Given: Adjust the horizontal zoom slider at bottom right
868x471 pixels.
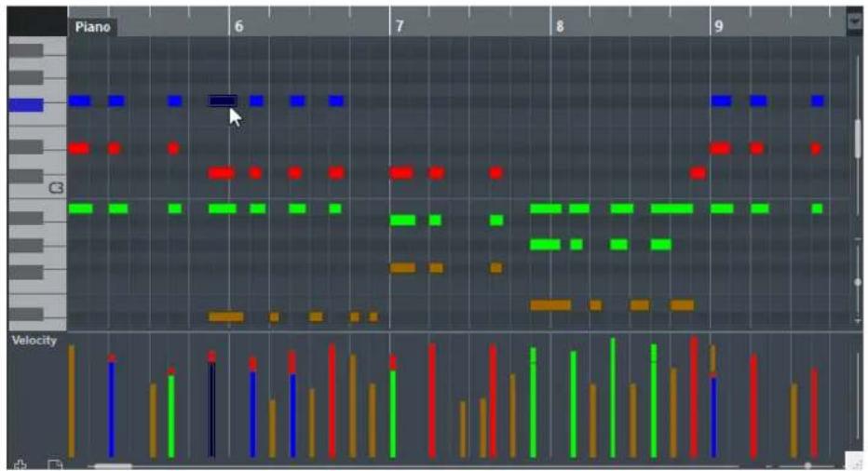Looking at the screenshot, I should point(807,466).
